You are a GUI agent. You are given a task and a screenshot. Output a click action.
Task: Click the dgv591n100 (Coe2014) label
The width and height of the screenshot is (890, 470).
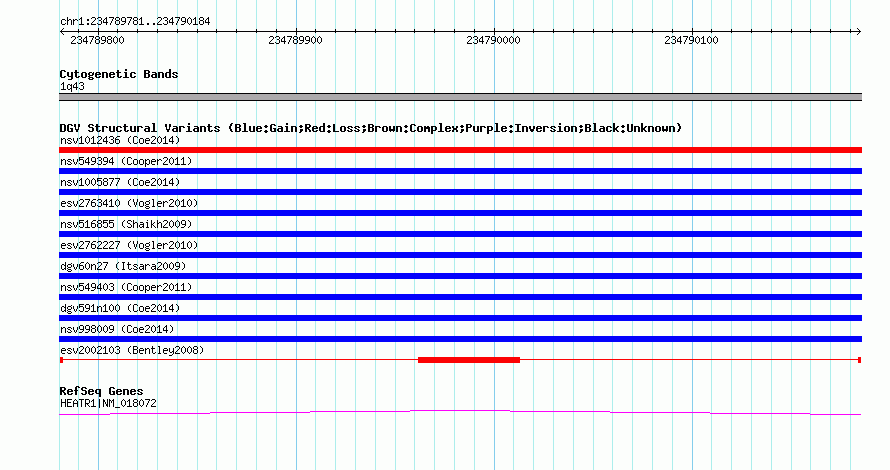click(x=120, y=308)
